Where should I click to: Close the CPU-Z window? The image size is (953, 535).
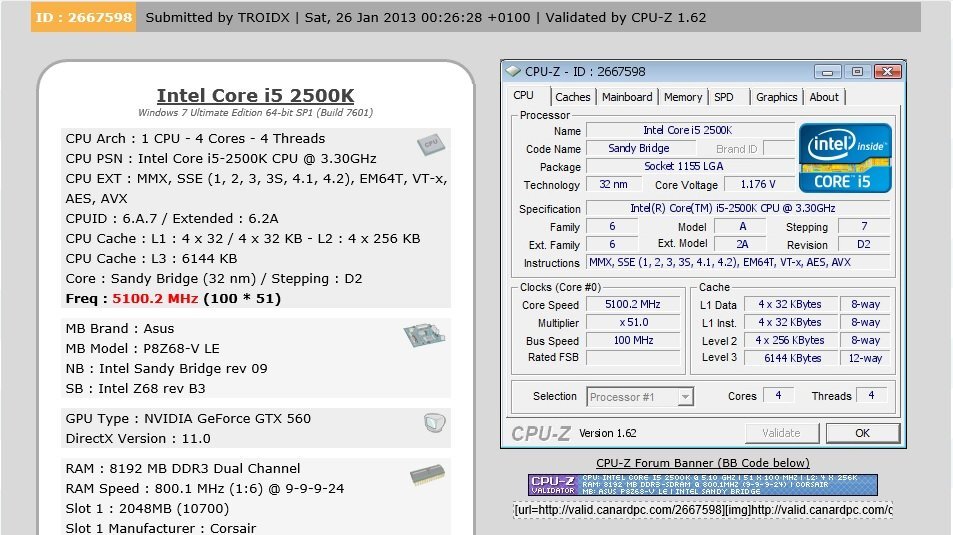(x=887, y=72)
